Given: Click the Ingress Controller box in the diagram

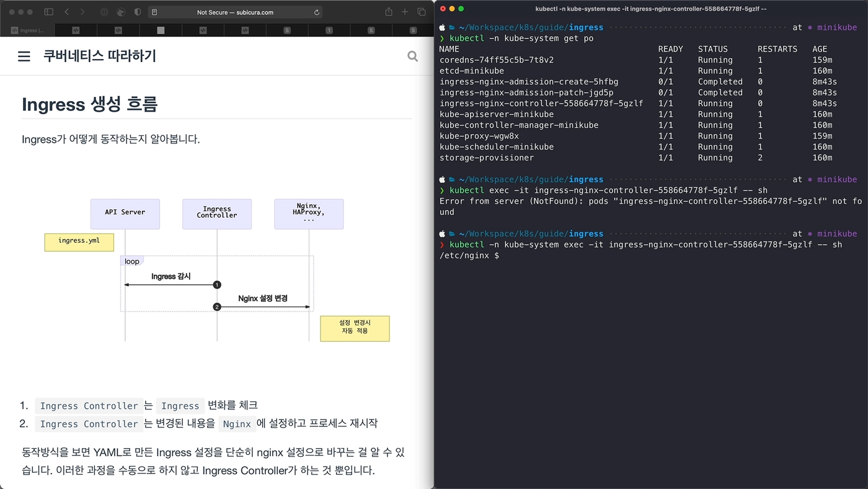Looking at the screenshot, I should [217, 214].
